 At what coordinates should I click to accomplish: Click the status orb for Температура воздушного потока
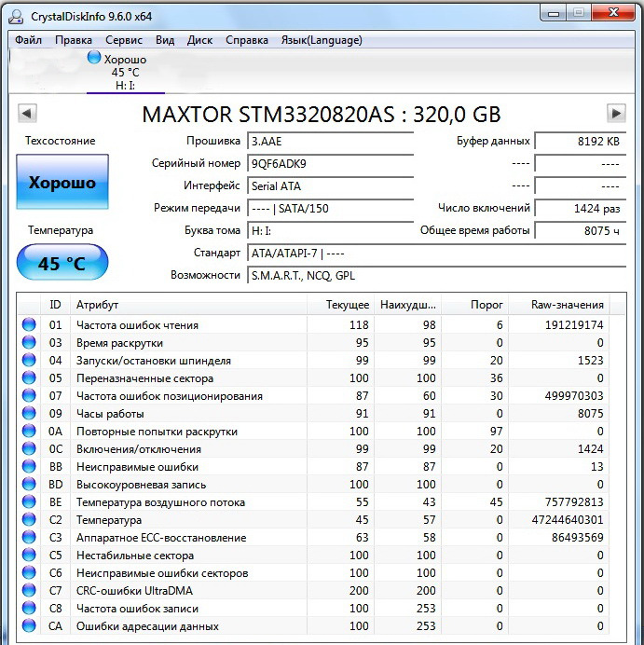tap(29, 502)
